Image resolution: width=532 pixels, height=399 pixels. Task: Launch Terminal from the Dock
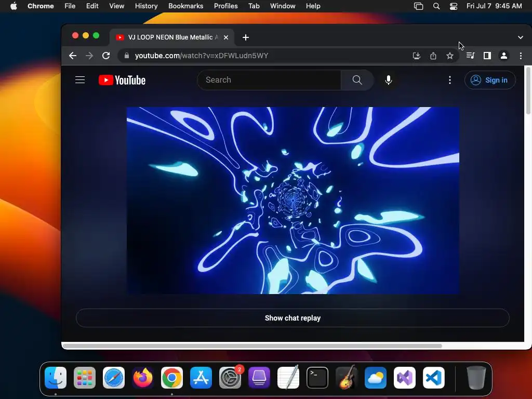(317, 378)
